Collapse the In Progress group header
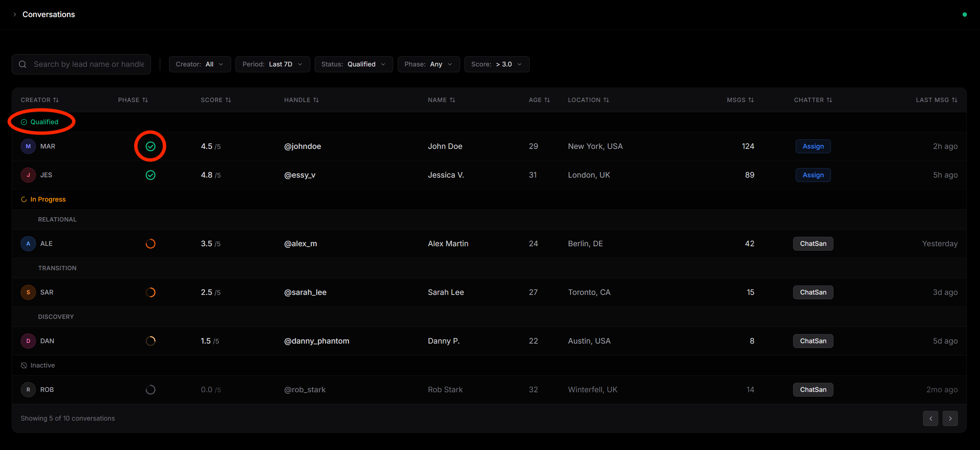 (x=44, y=199)
